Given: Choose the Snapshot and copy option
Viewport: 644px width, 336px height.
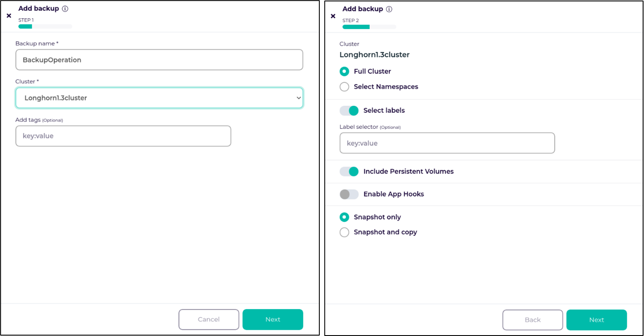Looking at the screenshot, I should [x=345, y=232].
